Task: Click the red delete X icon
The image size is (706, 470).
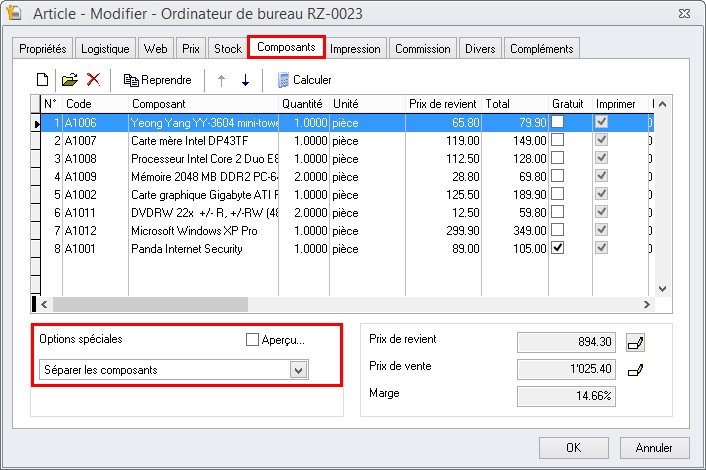Action: pyautogui.click(x=93, y=79)
